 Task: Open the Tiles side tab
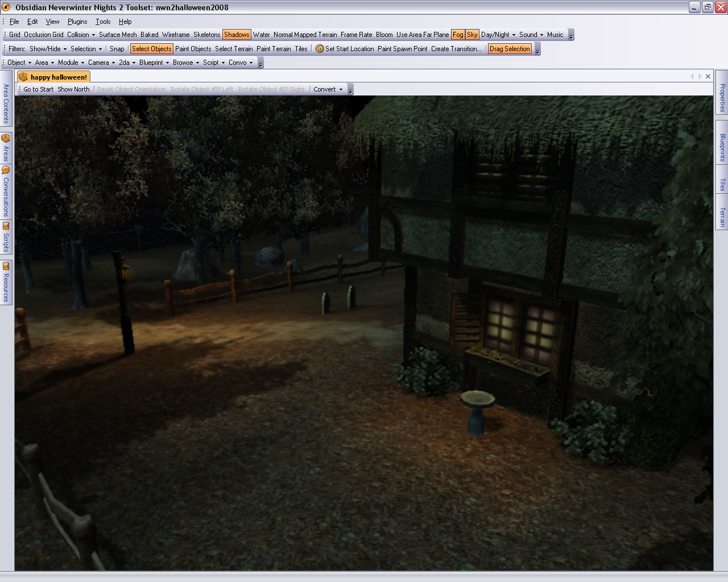[x=722, y=181]
